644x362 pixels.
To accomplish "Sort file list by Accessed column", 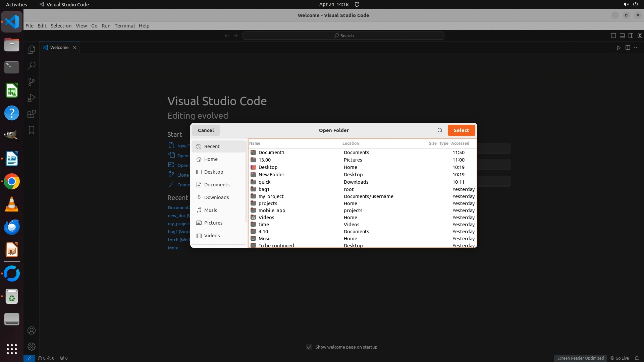I will [460, 143].
